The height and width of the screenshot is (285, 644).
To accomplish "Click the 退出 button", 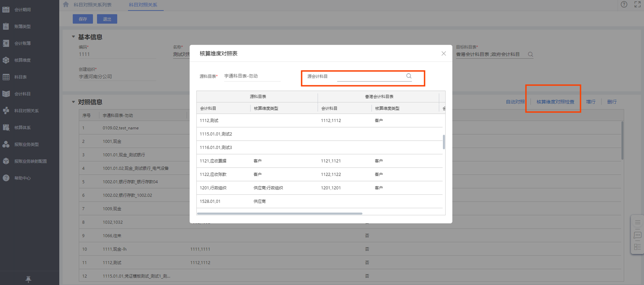I will tap(107, 19).
